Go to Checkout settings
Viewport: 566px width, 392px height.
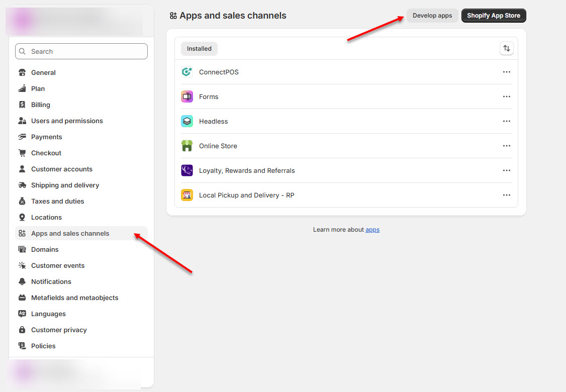pos(81,153)
